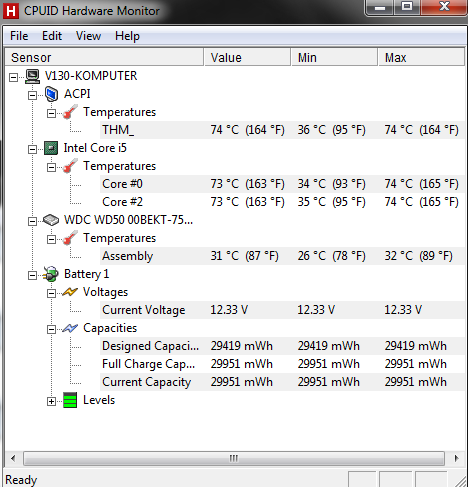The image size is (468, 487).
Task: Collapse Intel Core i5 Temperatures group
Action: pos(51,168)
